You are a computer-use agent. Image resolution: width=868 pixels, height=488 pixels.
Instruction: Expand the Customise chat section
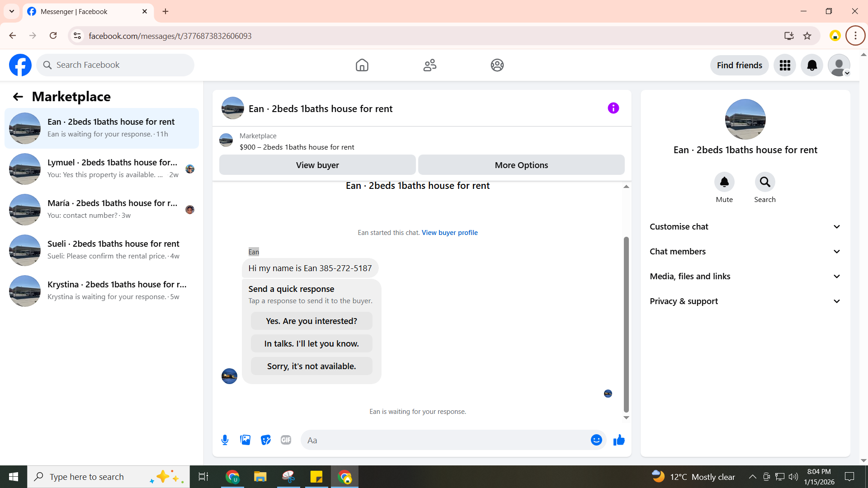745,227
